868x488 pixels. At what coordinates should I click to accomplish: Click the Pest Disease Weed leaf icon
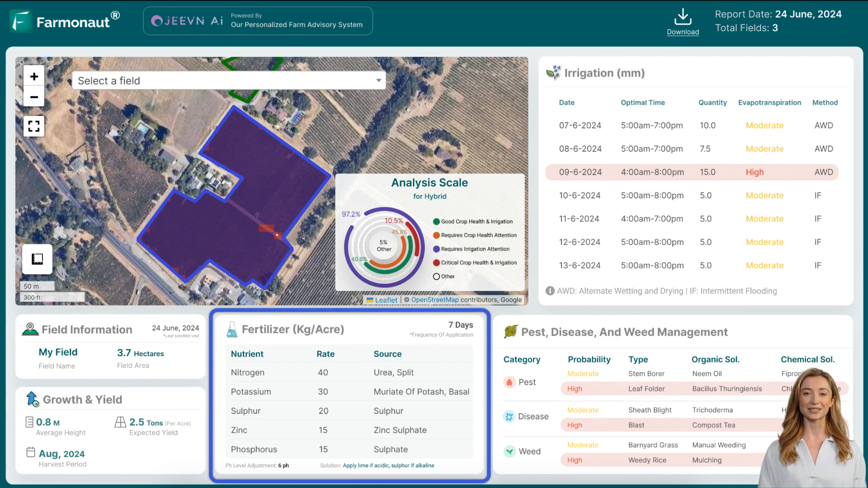(x=511, y=332)
